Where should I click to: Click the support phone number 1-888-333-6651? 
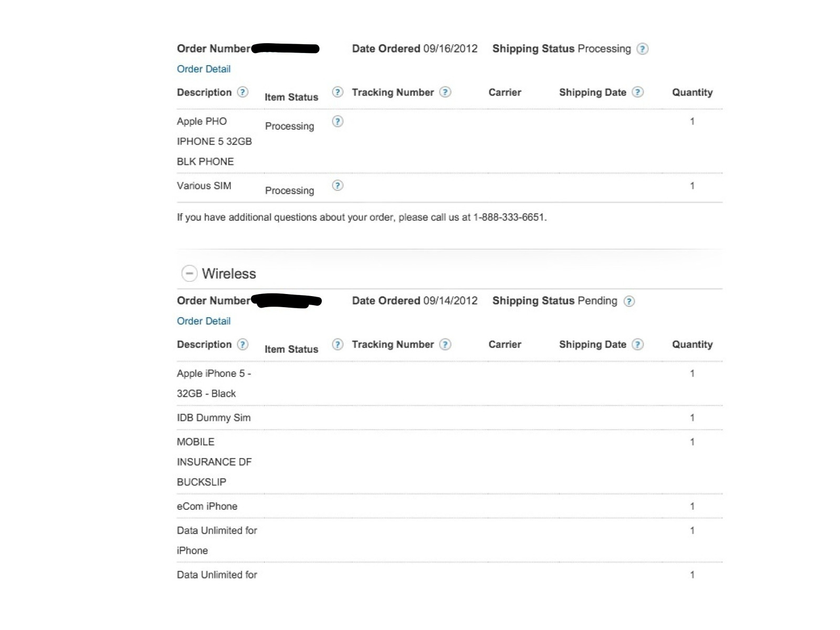(x=509, y=217)
